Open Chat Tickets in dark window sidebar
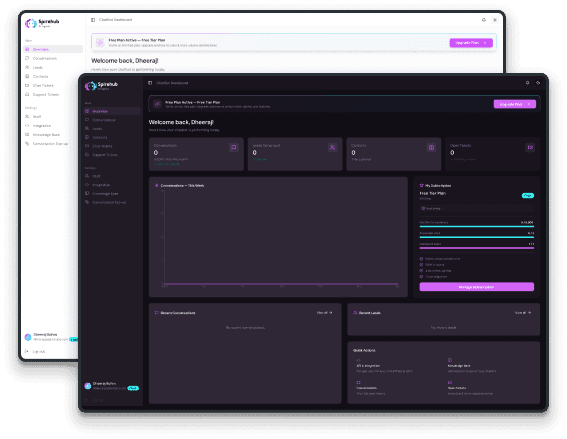This screenshot has height=439, width=567. (112, 146)
